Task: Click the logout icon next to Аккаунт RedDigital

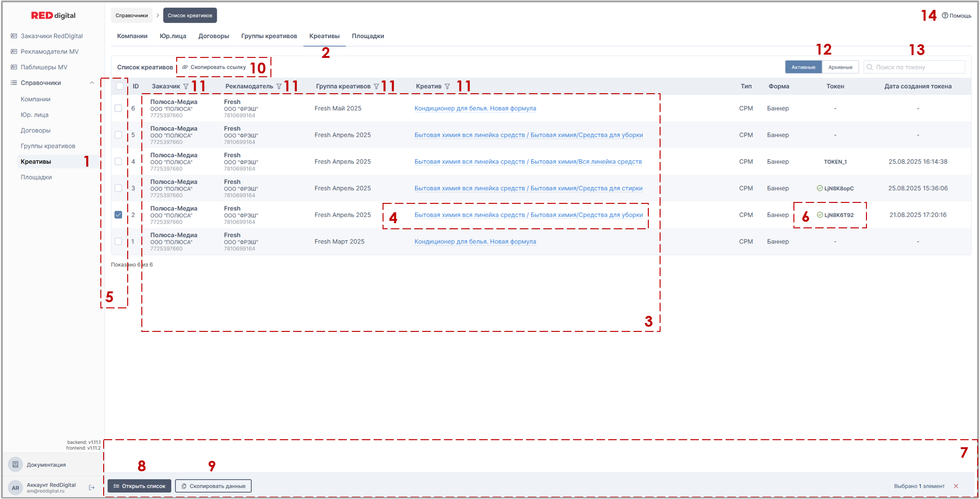Action: (x=92, y=488)
